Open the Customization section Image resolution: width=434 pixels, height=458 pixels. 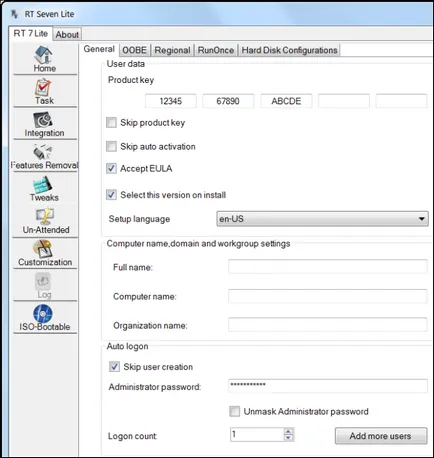[45, 253]
